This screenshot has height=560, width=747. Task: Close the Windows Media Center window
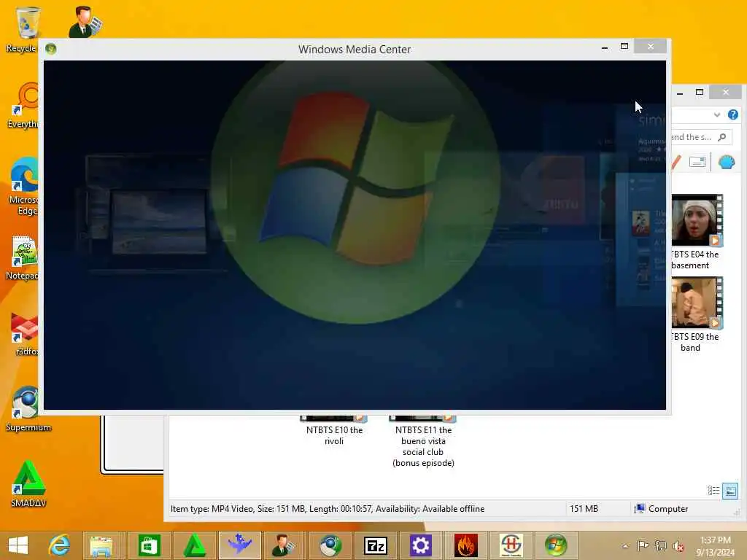(x=650, y=46)
